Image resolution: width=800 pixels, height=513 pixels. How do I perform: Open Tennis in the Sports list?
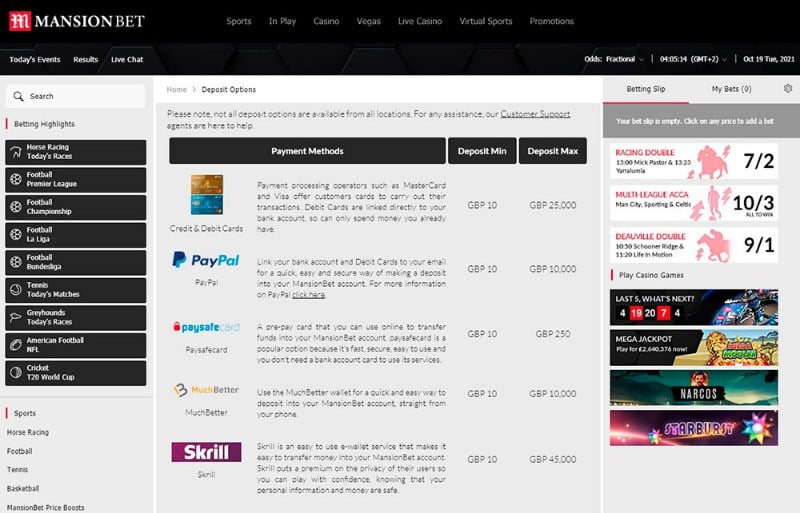pyautogui.click(x=17, y=470)
